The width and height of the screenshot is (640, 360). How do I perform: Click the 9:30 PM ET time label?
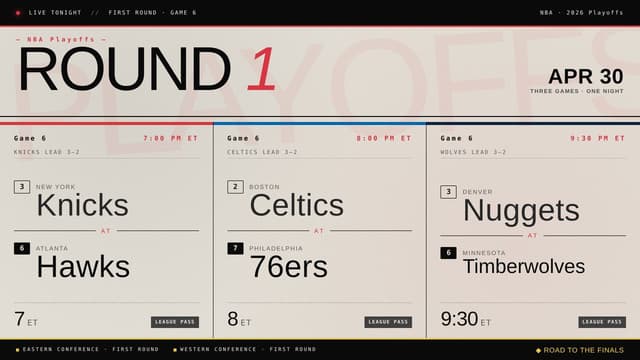[x=598, y=138]
